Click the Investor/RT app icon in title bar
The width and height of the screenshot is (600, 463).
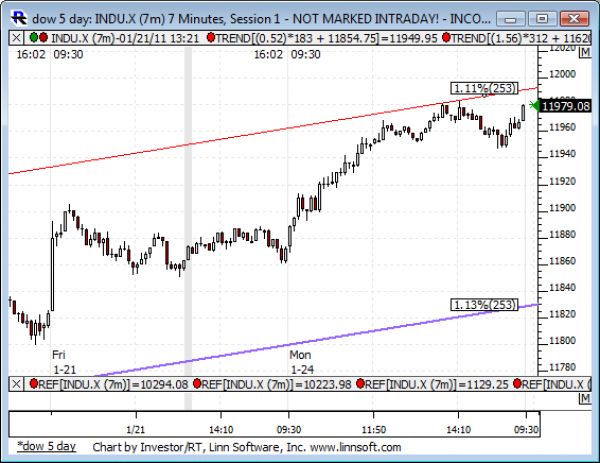pyautogui.click(x=19, y=18)
